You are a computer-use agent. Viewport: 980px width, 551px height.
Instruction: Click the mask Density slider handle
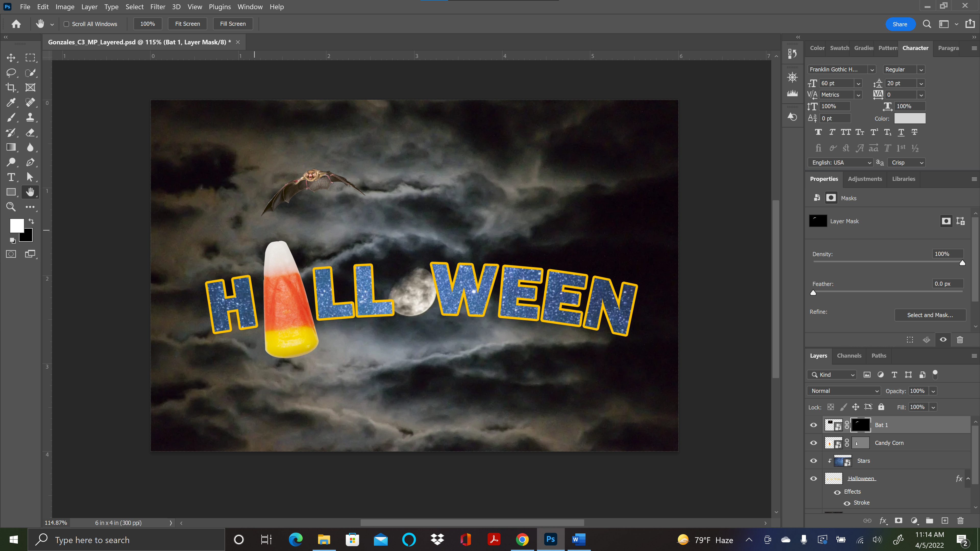click(x=962, y=263)
